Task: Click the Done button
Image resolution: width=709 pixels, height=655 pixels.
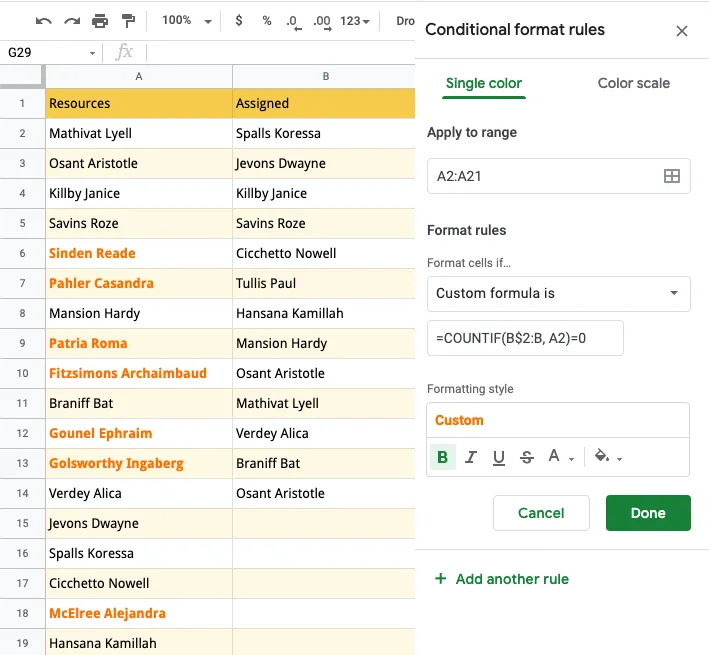Action: pos(648,513)
